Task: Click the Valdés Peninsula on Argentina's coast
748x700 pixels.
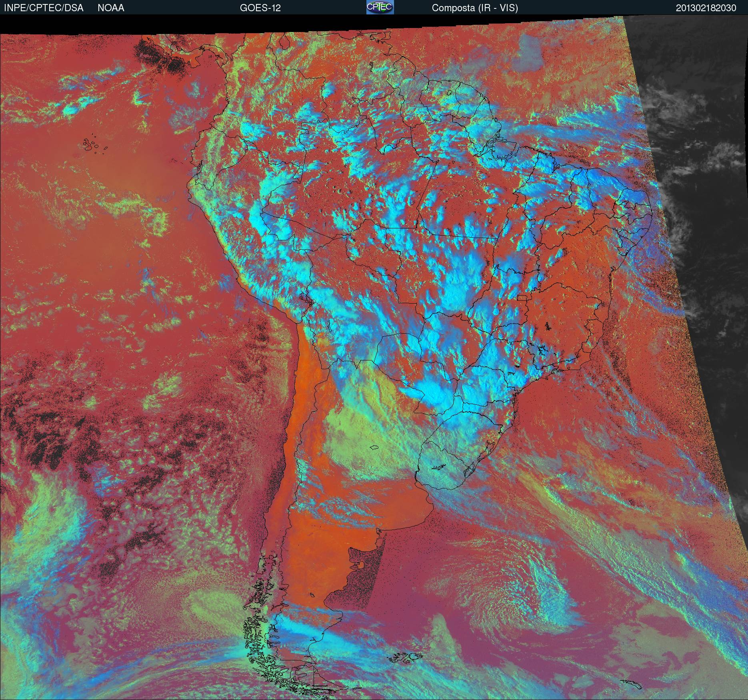Action: tap(361, 565)
